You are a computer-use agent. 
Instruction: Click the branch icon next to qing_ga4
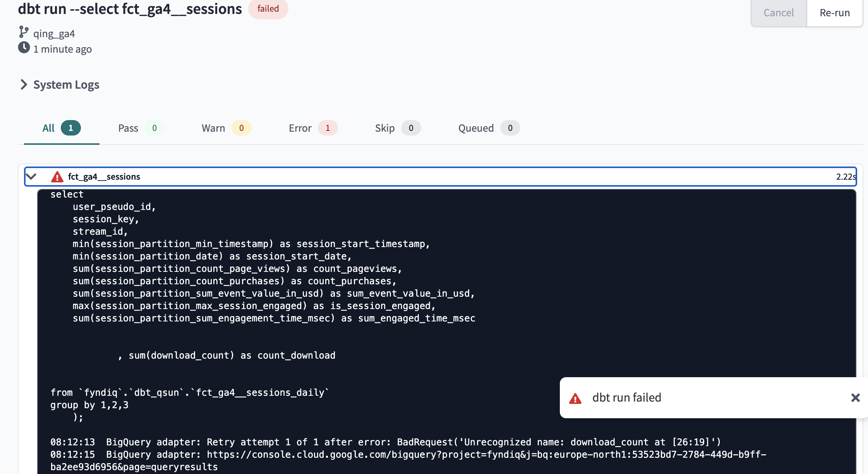24,33
